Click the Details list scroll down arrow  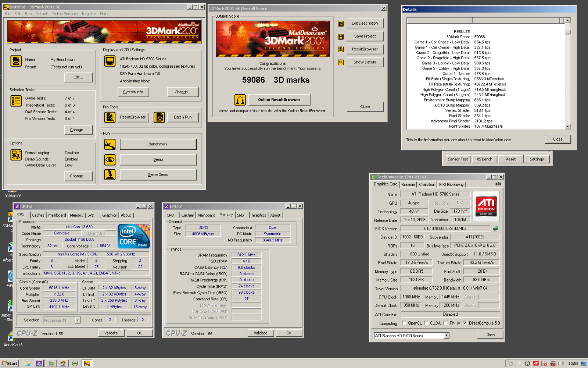[x=567, y=127]
